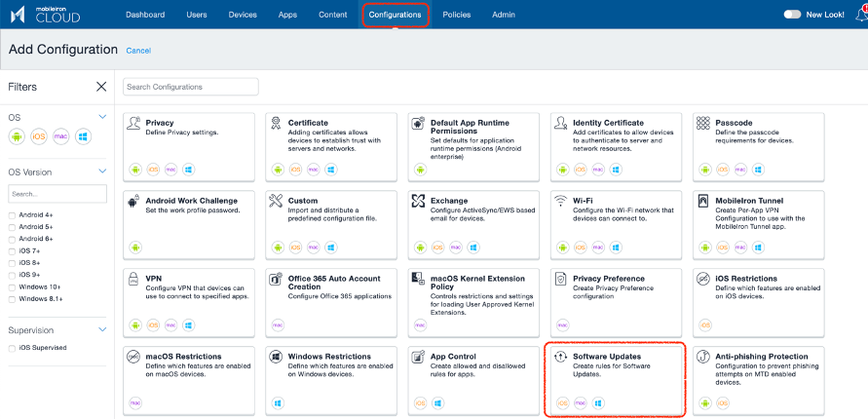Open the Exchange configuration title
868x420 pixels.
[x=449, y=201]
